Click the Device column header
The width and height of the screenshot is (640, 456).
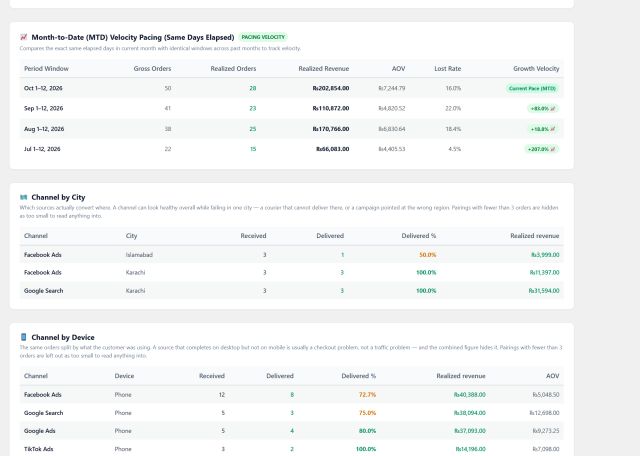[x=124, y=376]
